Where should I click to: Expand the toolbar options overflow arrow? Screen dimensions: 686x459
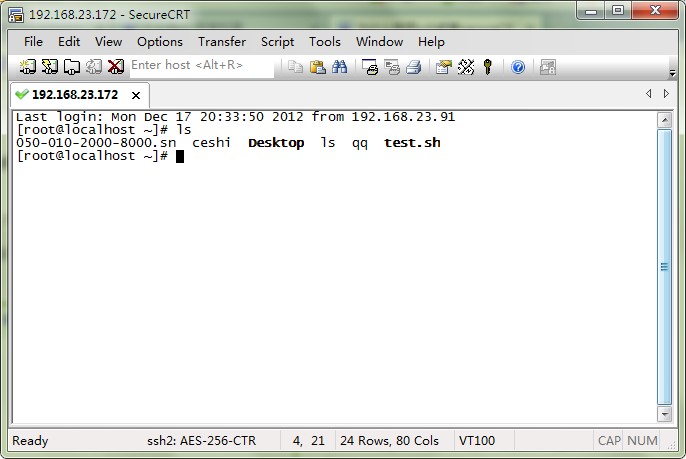tap(672, 73)
